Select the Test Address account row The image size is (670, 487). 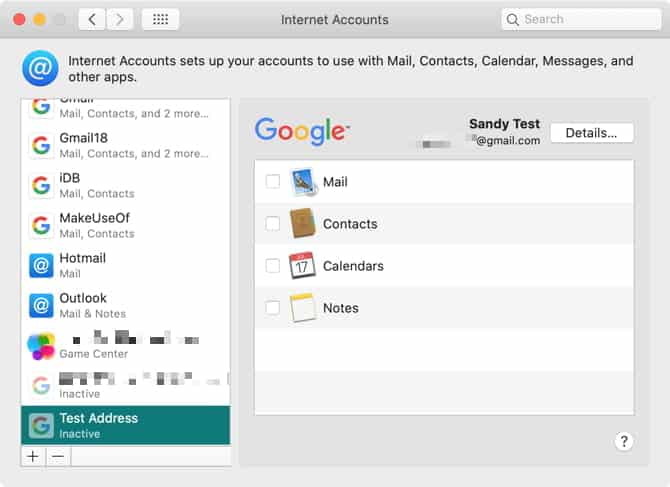126,425
